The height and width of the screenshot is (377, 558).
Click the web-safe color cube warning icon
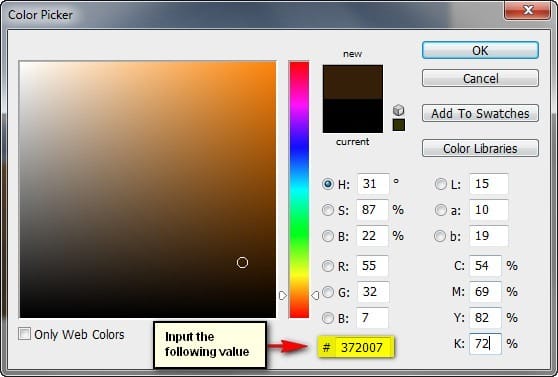click(399, 110)
